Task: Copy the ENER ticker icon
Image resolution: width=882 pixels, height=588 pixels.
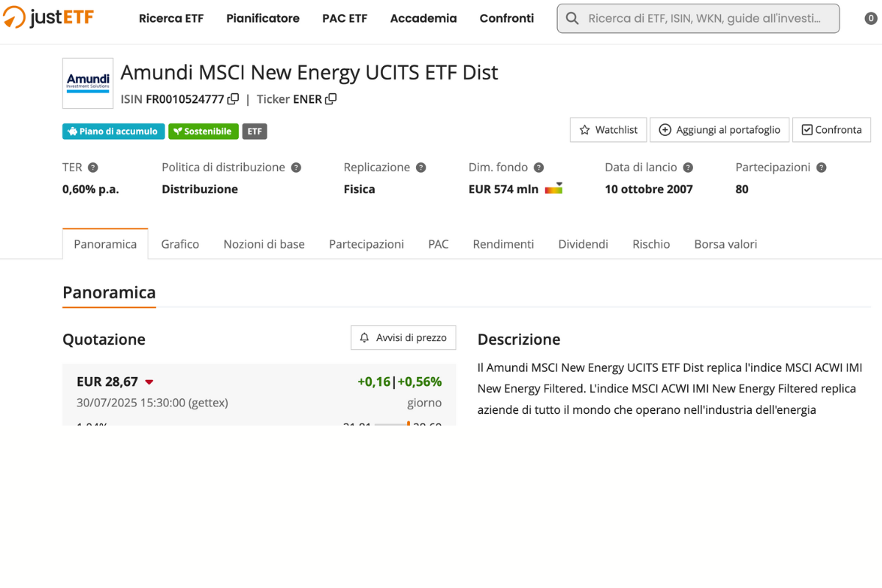Action: (331, 99)
